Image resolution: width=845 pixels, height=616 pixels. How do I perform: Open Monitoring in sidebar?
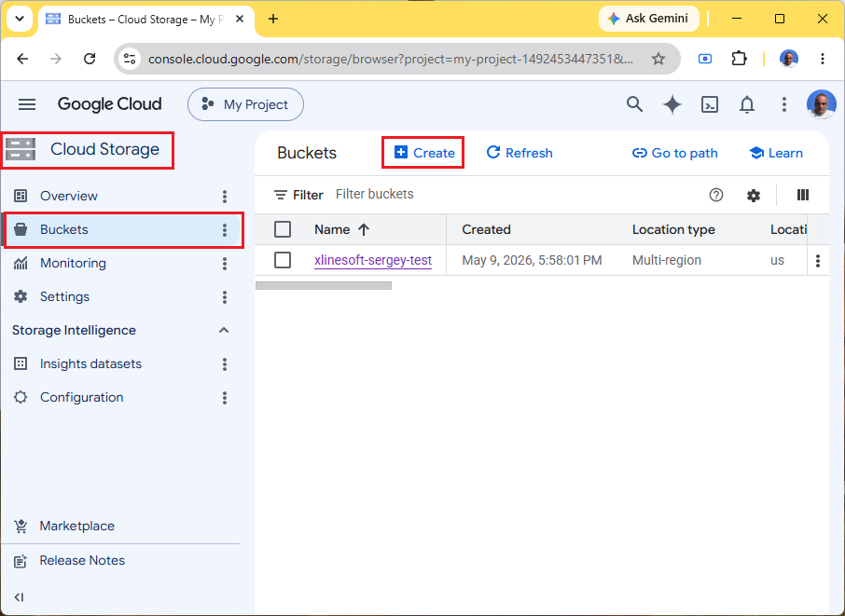tap(73, 264)
